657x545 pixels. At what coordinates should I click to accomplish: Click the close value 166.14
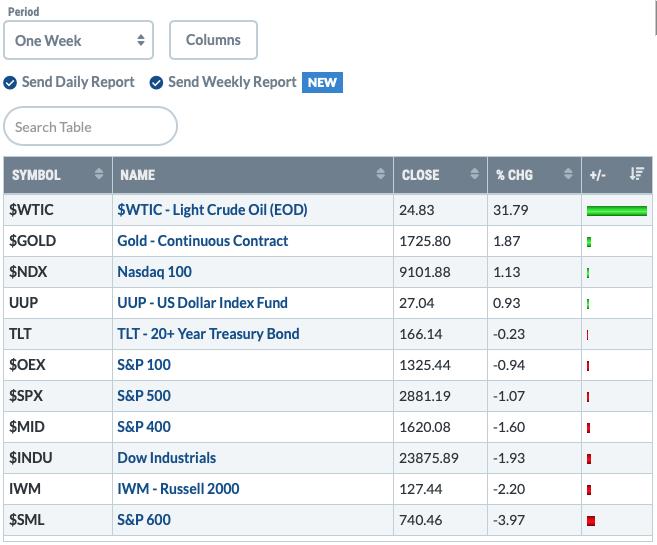click(421, 334)
